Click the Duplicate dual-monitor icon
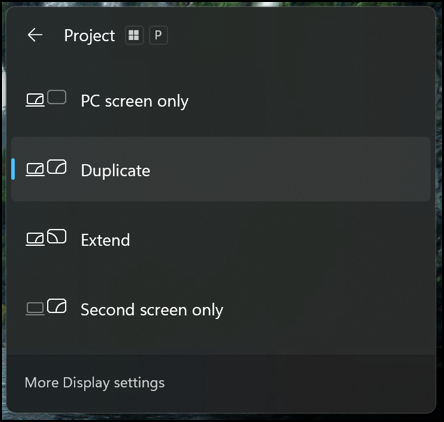The image size is (444, 422). [46, 168]
